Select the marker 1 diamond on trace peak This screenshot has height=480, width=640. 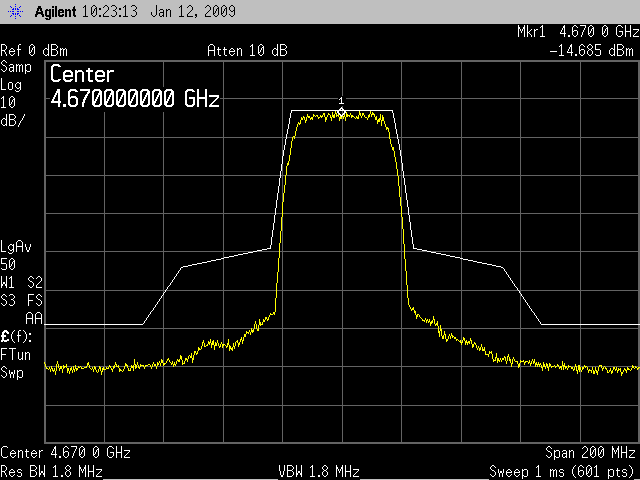(x=341, y=112)
